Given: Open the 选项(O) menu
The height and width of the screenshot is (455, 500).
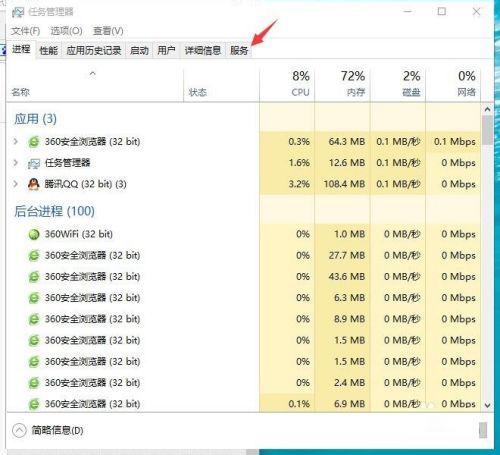Looking at the screenshot, I should (66, 31).
